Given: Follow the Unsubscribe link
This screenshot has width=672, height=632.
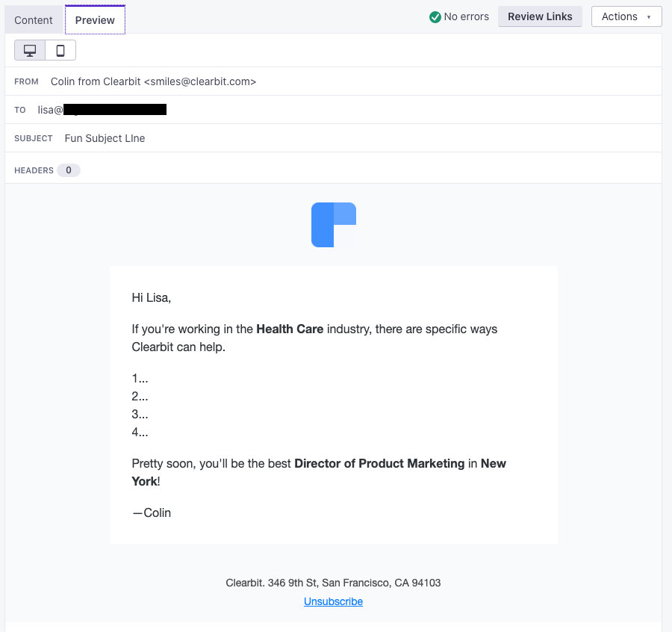Looking at the screenshot, I should point(334,601).
